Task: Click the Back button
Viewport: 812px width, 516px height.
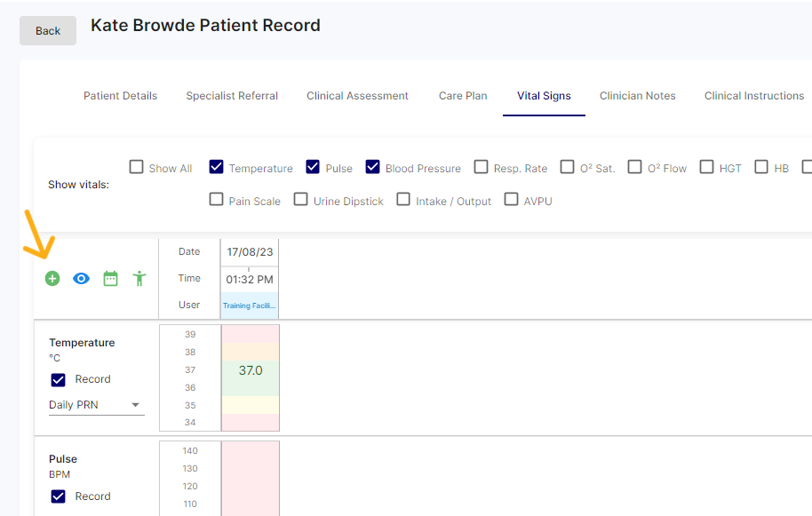Action: click(x=48, y=30)
